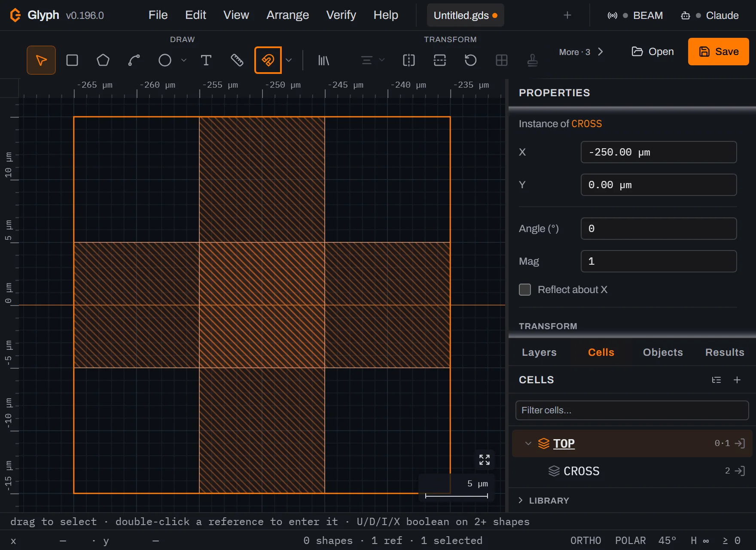
Task: Open the snap tool dropdown arrow
Action: (x=289, y=60)
